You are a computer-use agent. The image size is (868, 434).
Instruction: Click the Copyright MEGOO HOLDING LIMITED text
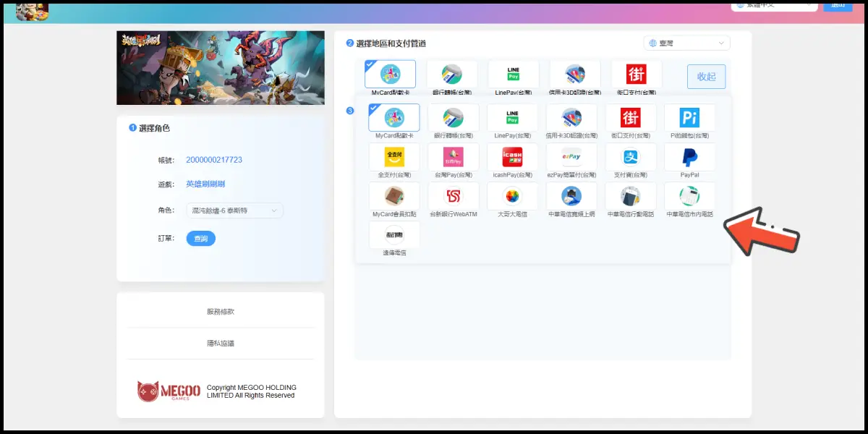tap(252, 391)
